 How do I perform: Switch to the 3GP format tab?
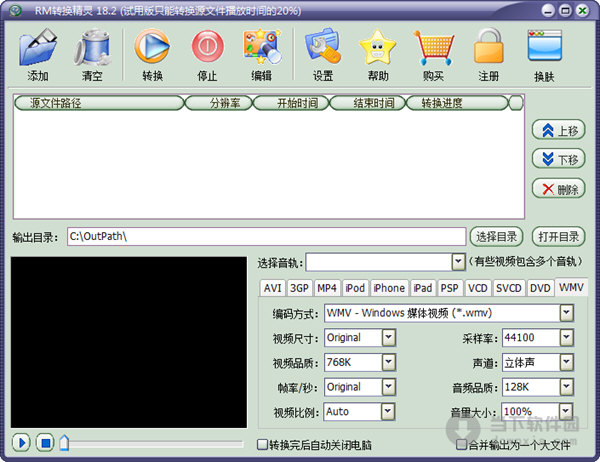(299, 288)
